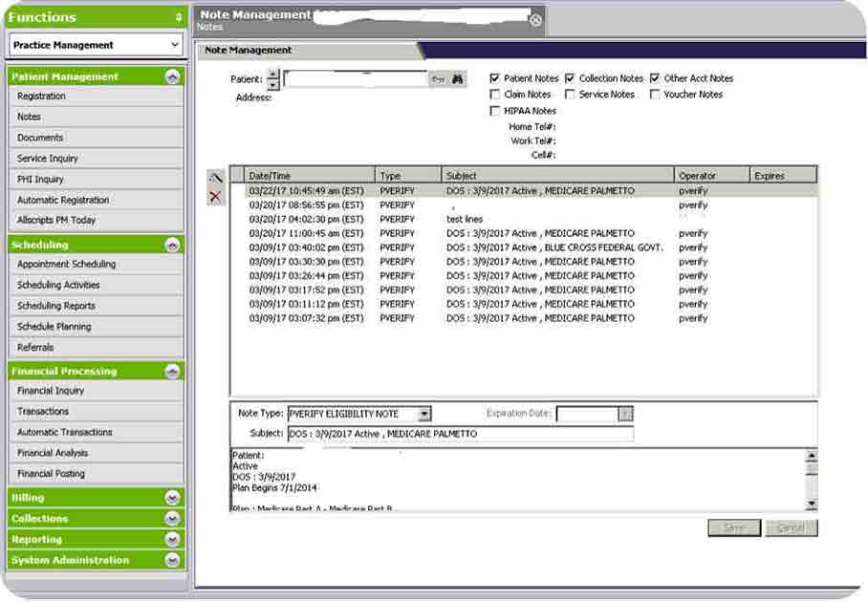Collapse the Scheduling section
The image size is (868, 602).
[x=172, y=245]
